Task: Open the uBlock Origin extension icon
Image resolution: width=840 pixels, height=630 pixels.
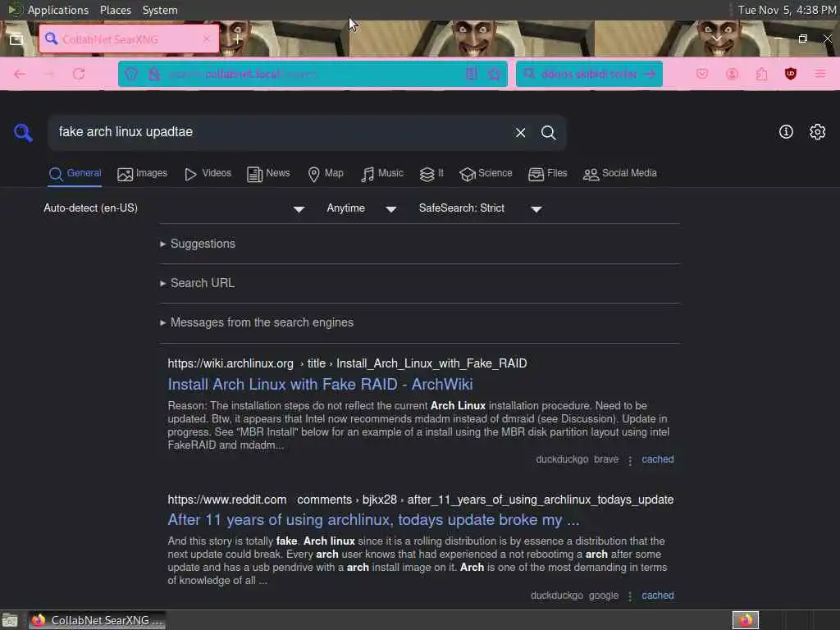Action: [x=790, y=74]
